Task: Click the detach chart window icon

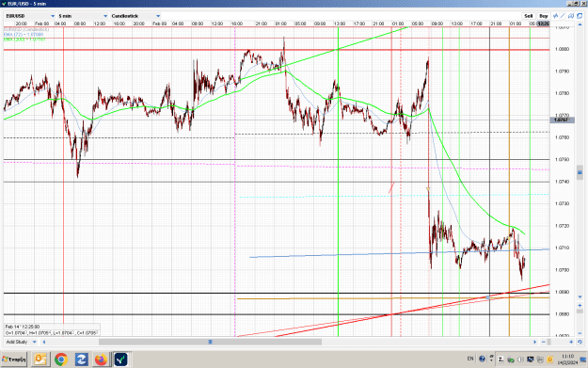Action: click(580, 16)
